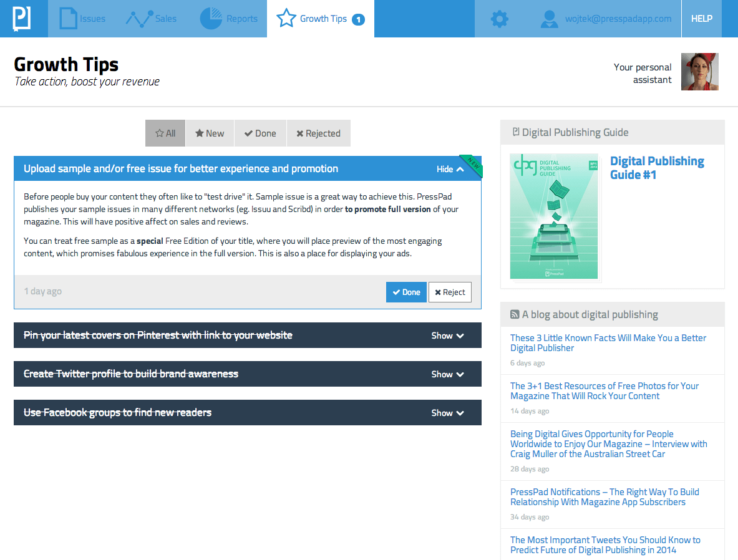
Task: Open the HELP menu item
Action: point(701,19)
